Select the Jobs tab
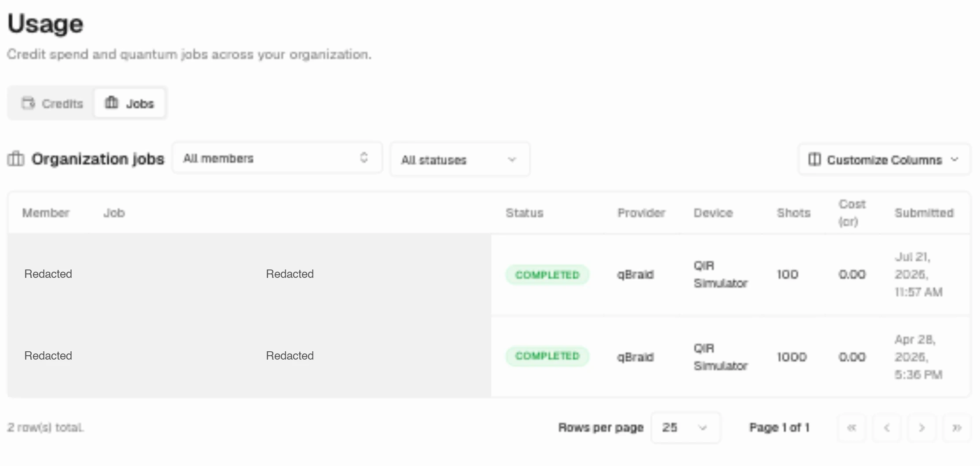The width and height of the screenshot is (980, 466). (x=130, y=103)
